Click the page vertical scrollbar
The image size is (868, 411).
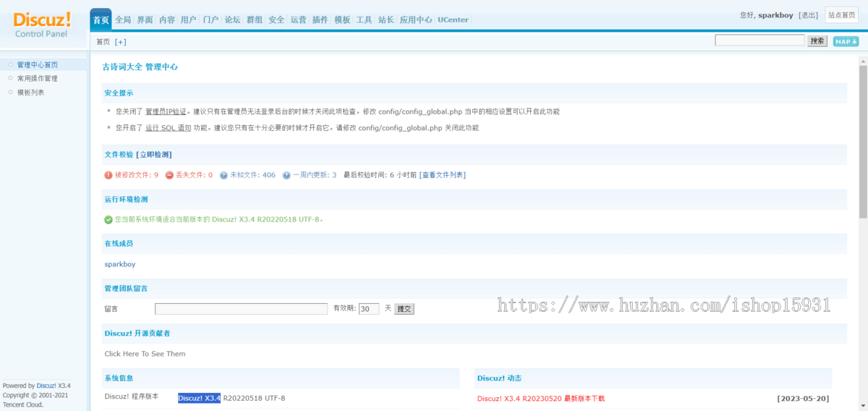(863, 143)
